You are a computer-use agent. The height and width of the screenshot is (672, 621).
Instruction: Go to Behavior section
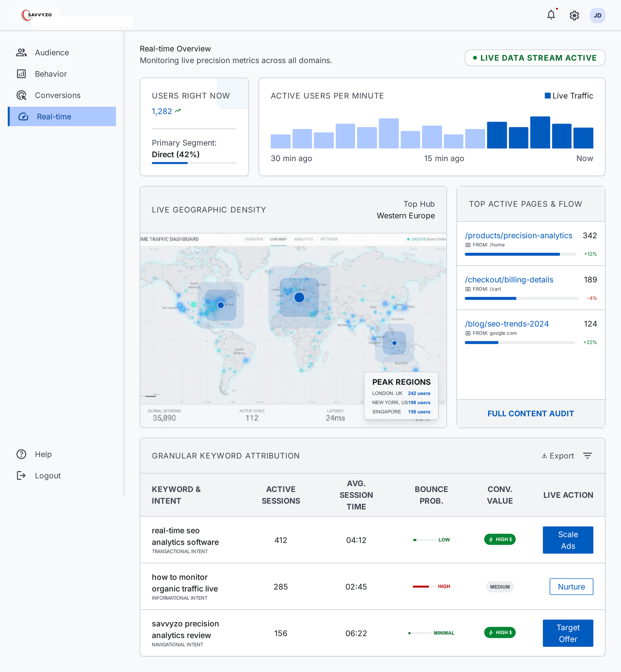[62, 74]
